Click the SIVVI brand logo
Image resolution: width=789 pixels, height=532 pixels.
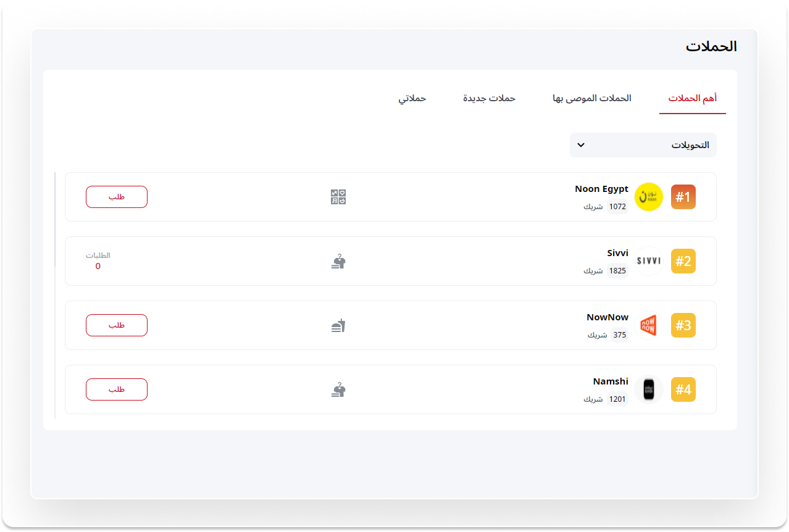tap(649, 261)
